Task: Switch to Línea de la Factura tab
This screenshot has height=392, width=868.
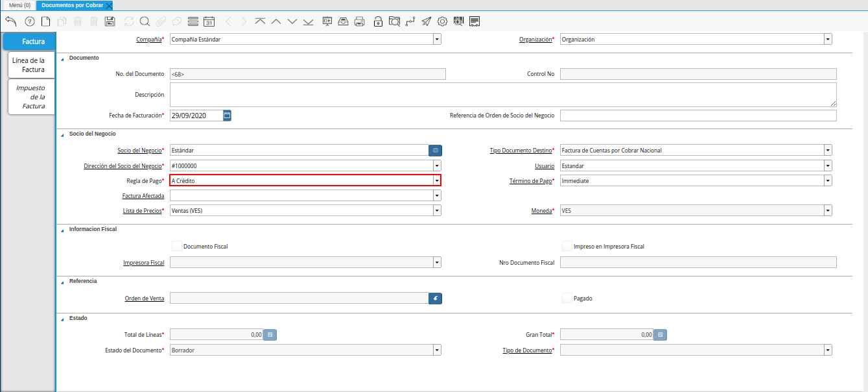Action: coord(30,65)
